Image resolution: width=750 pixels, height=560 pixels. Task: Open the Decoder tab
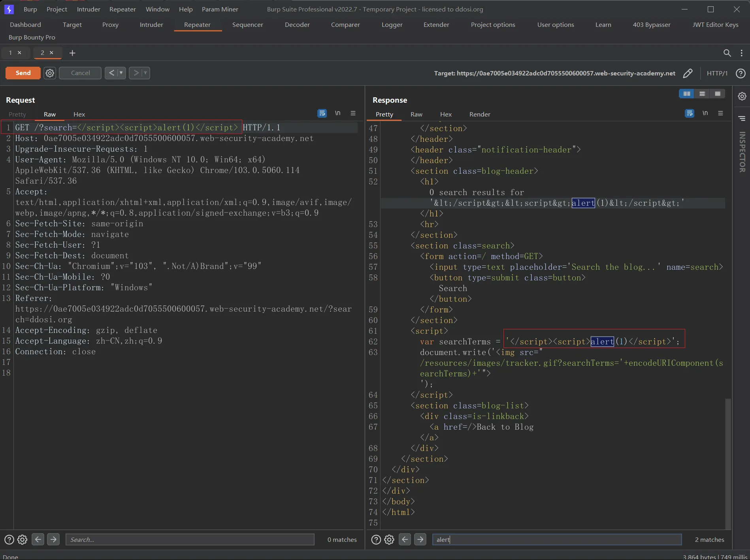[x=297, y=24]
